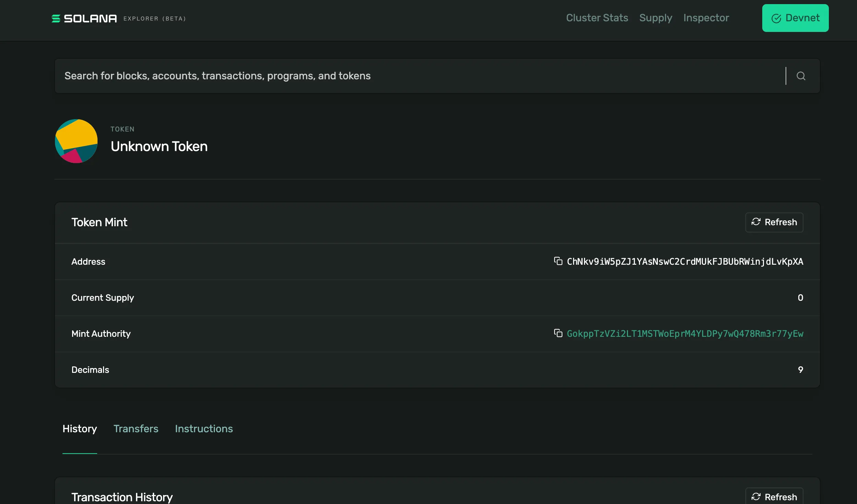The width and height of the screenshot is (857, 504).
Task: Click the Current Supply label
Action: pos(103,298)
